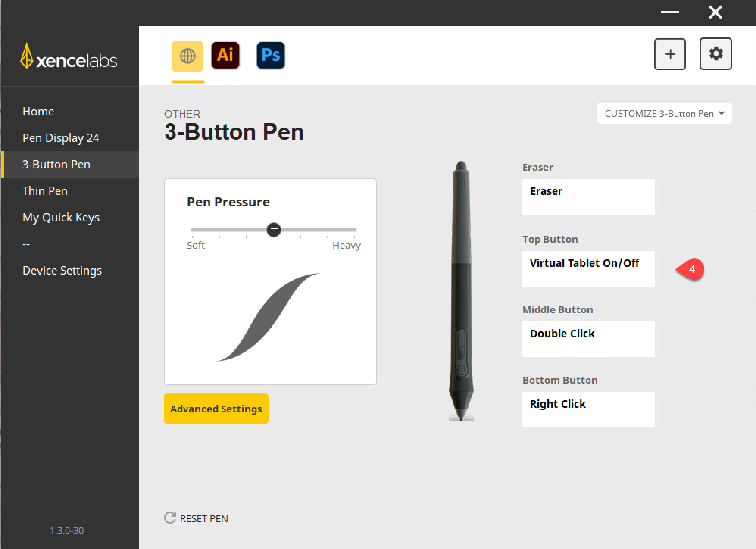756x549 pixels.
Task: Switch to the Adobe Illustrator profile icon
Action: (x=225, y=55)
